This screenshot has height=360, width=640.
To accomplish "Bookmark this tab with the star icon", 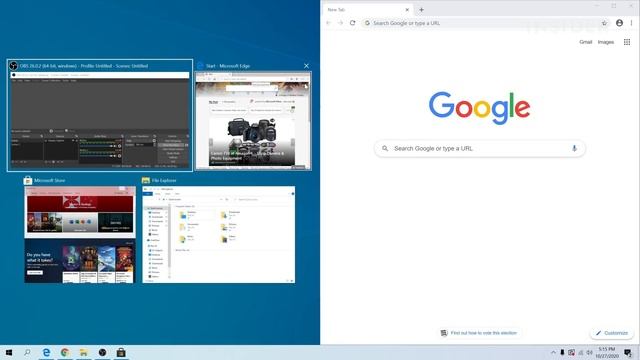I will [x=604, y=23].
